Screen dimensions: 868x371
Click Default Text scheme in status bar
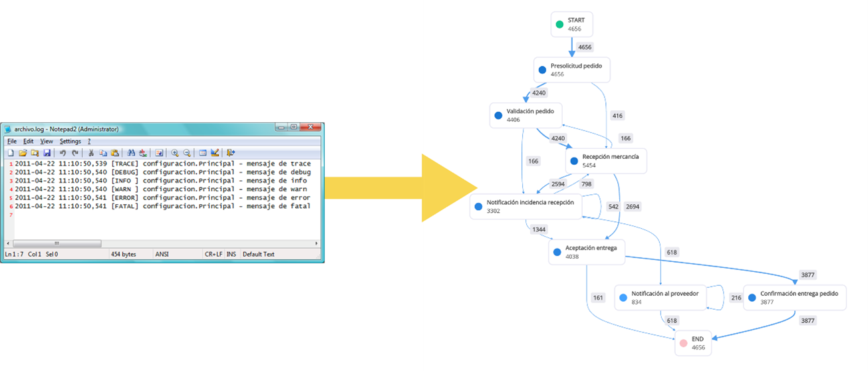259,254
